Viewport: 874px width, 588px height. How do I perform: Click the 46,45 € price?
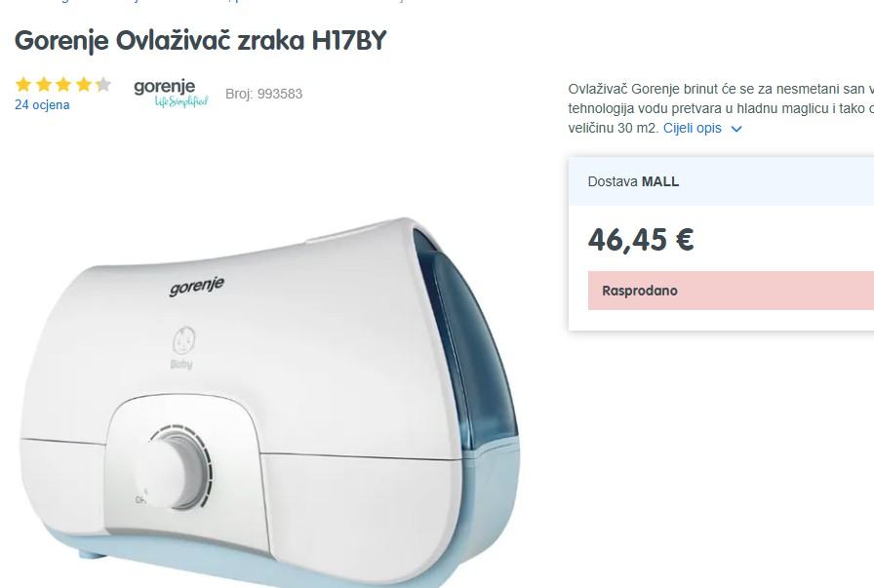click(x=641, y=240)
